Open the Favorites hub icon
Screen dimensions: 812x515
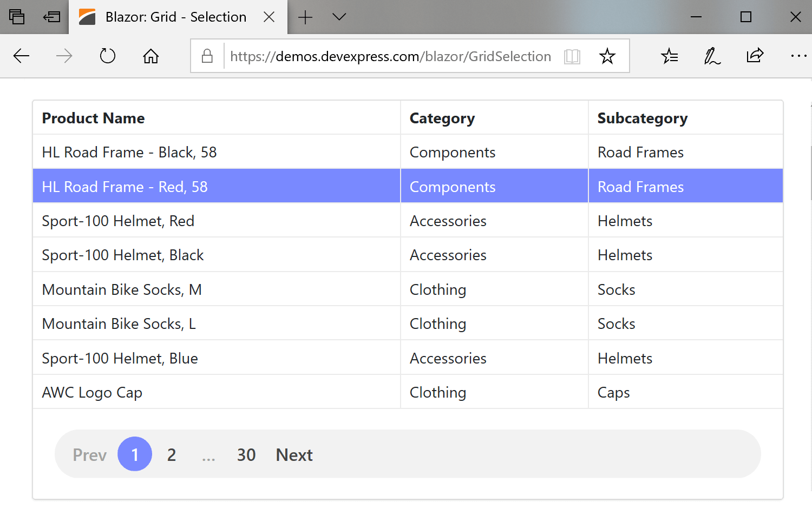[x=670, y=56]
